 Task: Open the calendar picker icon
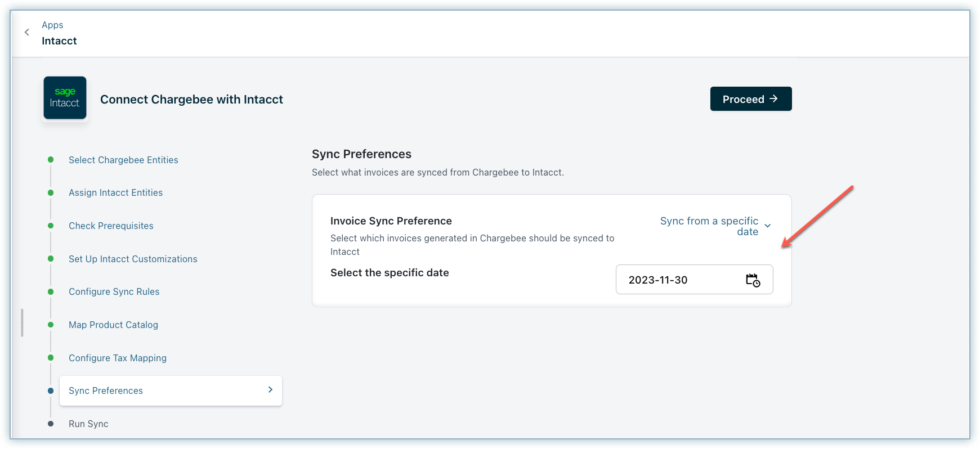pyautogui.click(x=753, y=280)
